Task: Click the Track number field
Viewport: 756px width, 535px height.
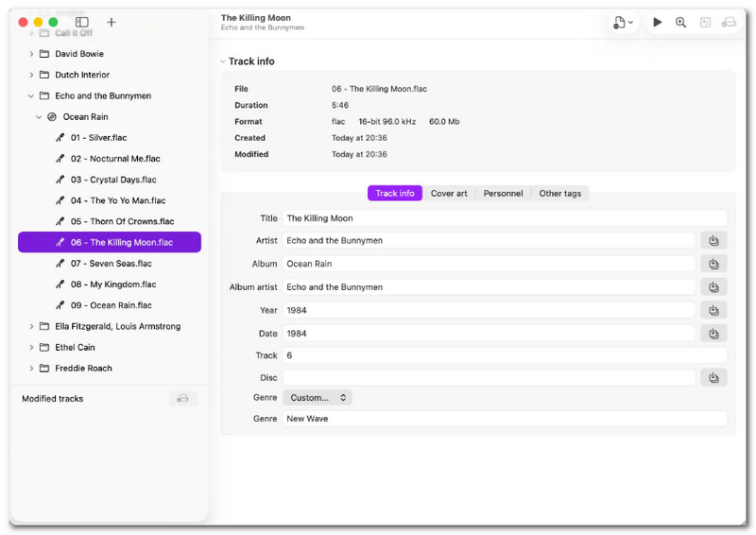Action: (x=505, y=355)
